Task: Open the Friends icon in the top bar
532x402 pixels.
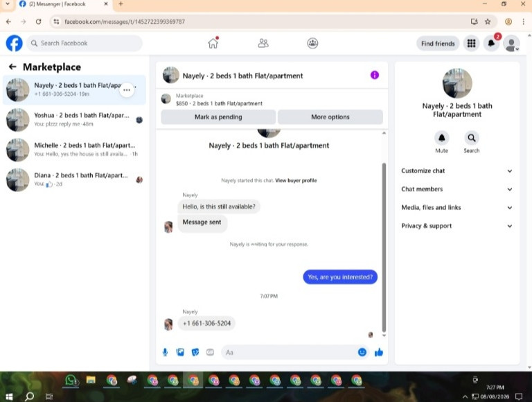Action: coord(263,43)
